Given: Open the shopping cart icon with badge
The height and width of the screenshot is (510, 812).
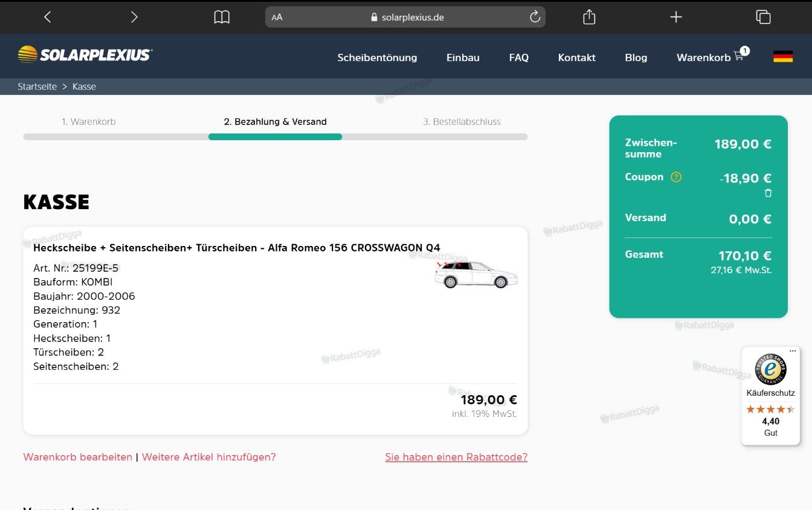Looking at the screenshot, I should [x=741, y=55].
